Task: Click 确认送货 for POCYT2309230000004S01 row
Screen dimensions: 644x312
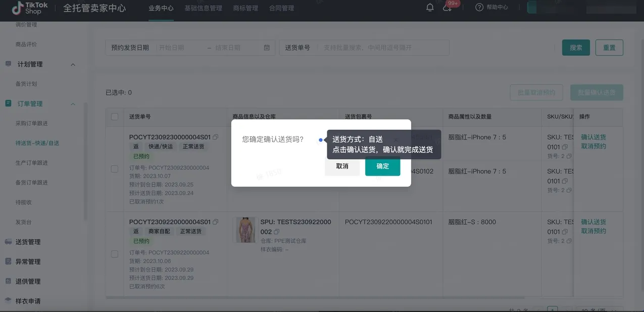Action: 593,137
